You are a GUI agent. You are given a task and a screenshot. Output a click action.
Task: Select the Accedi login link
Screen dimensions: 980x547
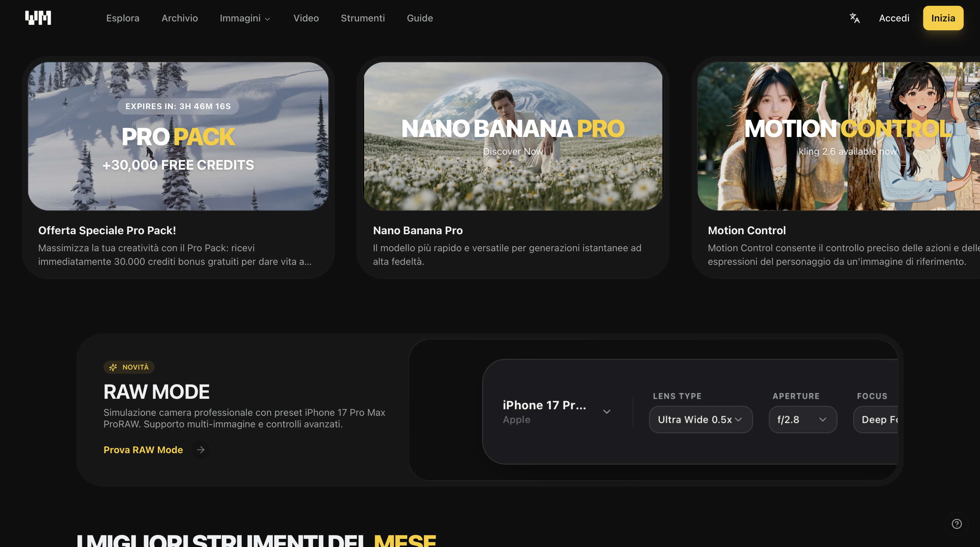click(x=894, y=18)
